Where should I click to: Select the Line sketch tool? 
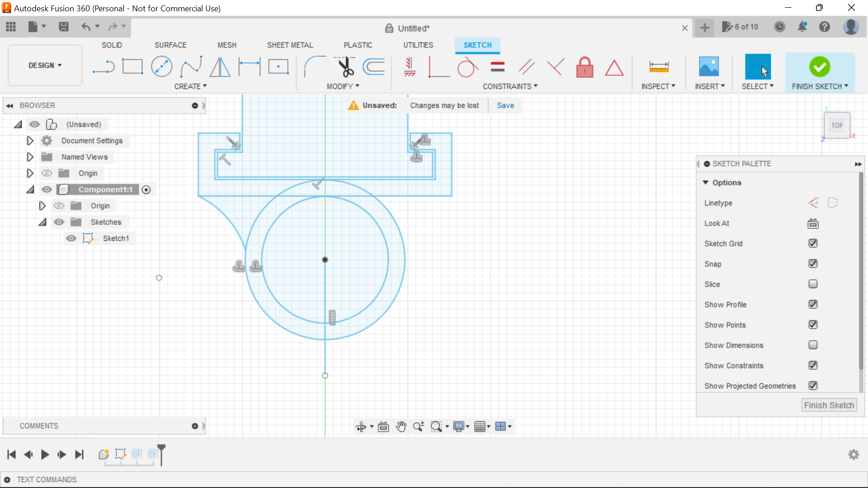pos(104,66)
